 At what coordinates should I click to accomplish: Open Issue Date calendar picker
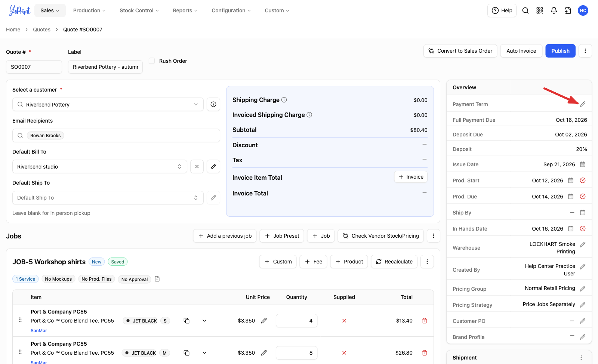[583, 164]
